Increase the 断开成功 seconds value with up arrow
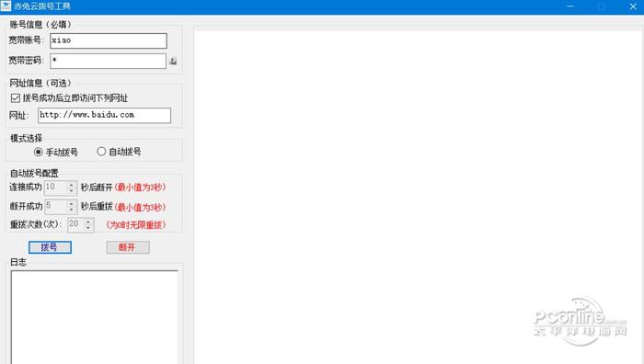644x364 pixels. 72,203
